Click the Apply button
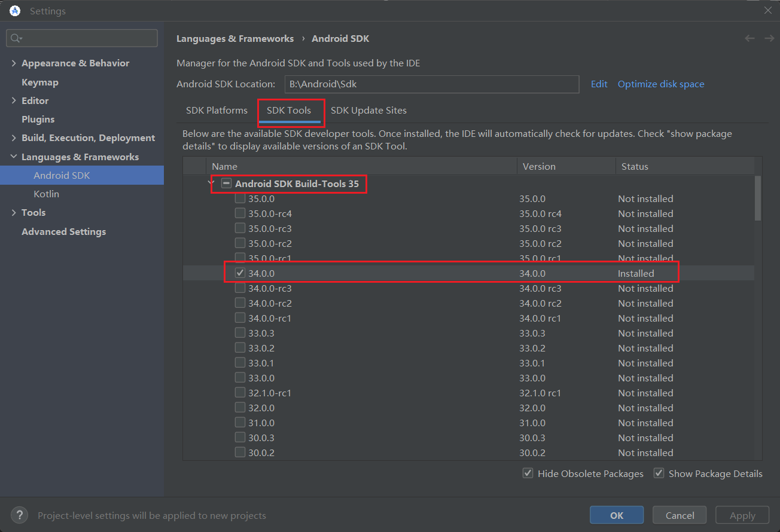780x532 pixels. tap(742, 515)
